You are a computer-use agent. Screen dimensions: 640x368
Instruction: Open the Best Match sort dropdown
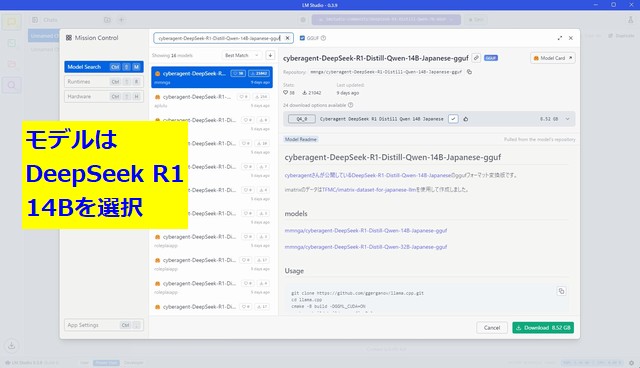(242, 55)
